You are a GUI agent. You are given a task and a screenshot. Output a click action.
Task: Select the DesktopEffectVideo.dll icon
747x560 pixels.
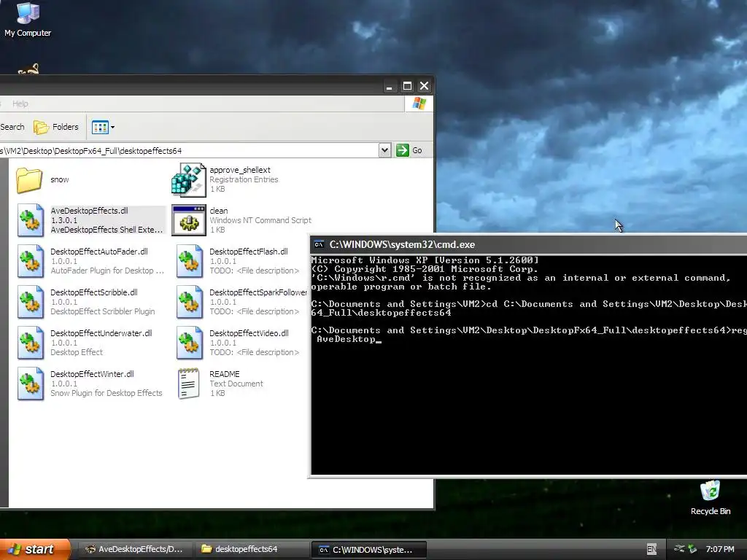(190, 343)
